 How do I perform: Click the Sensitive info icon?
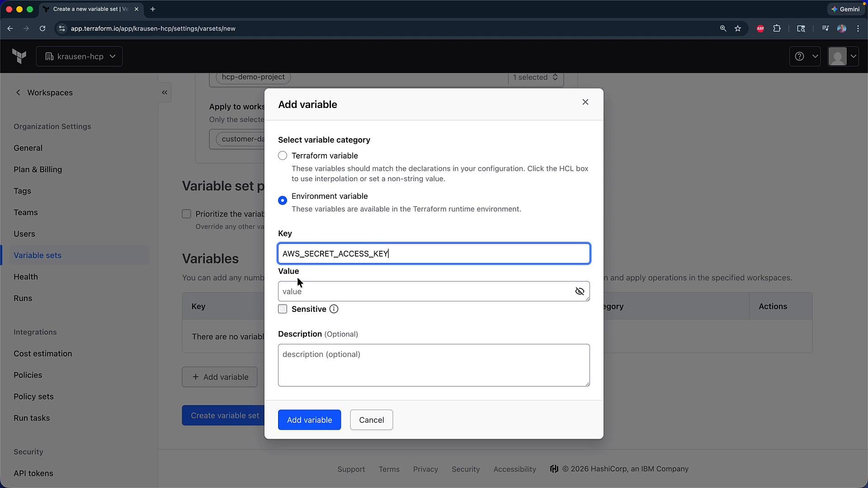pos(334,309)
